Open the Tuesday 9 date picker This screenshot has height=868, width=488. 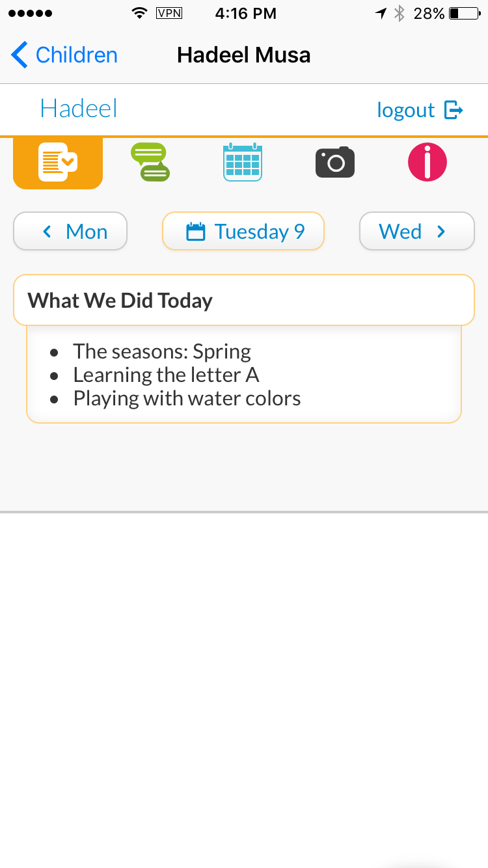tap(243, 231)
